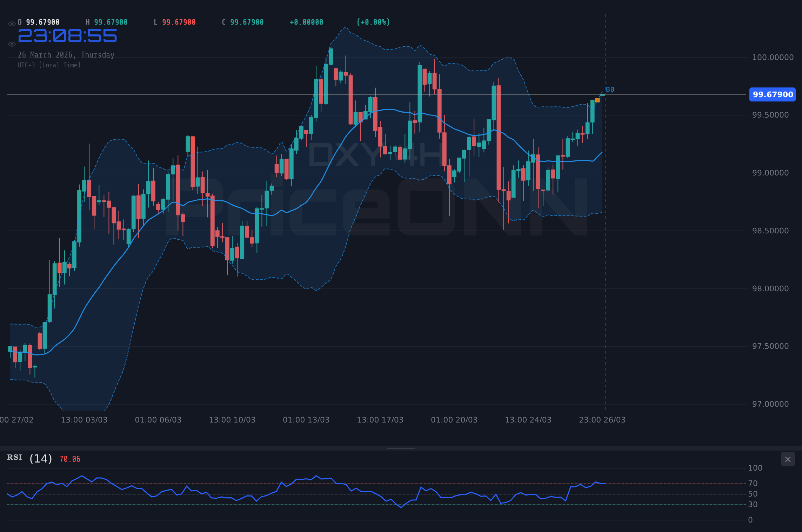Viewport: 802px width, 532px height.
Task: Click the UTC+3 (Local Time) timezone label
Action: tap(49, 65)
